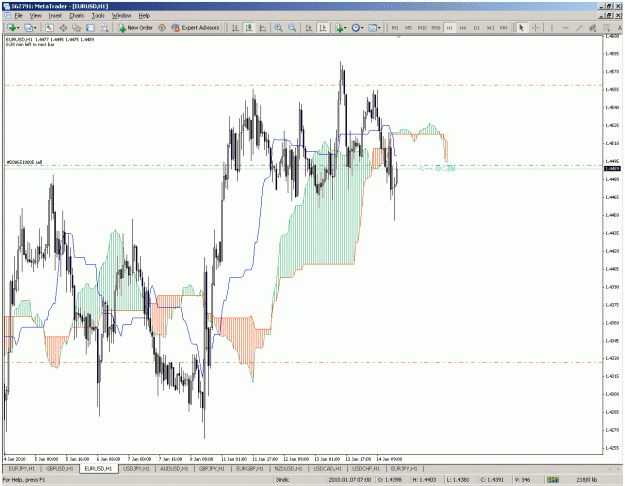
Task: Zoom out on the chart
Action: click(x=292, y=28)
